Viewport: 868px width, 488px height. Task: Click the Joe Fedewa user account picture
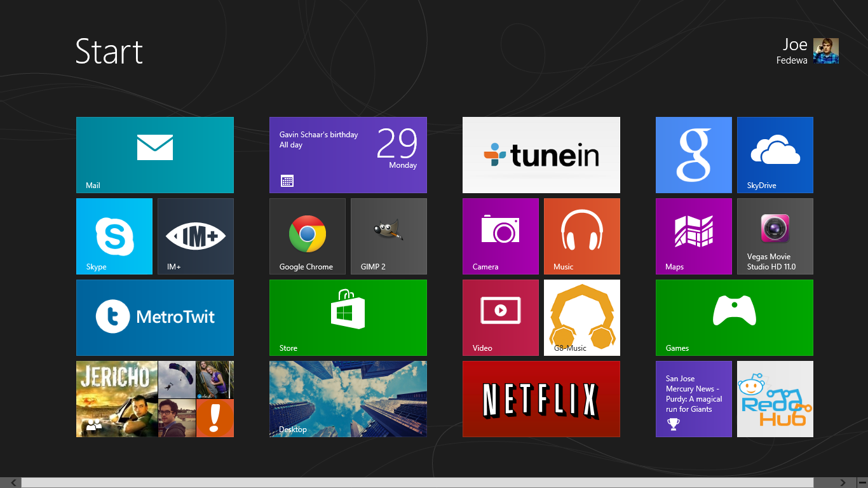pos(826,51)
